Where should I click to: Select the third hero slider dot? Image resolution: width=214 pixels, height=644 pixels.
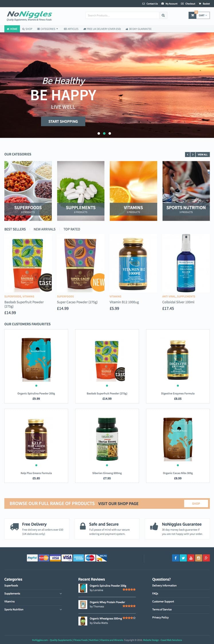[110, 133]
